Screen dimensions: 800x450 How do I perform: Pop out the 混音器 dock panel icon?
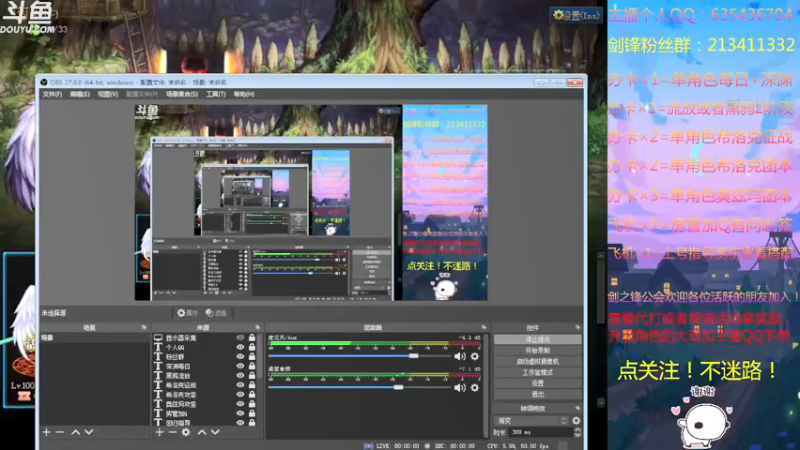point(484,328)
